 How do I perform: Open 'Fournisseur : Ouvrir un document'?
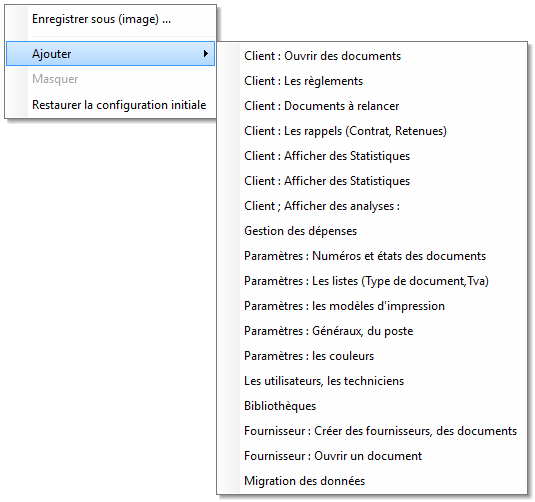[x=372, y=456]
